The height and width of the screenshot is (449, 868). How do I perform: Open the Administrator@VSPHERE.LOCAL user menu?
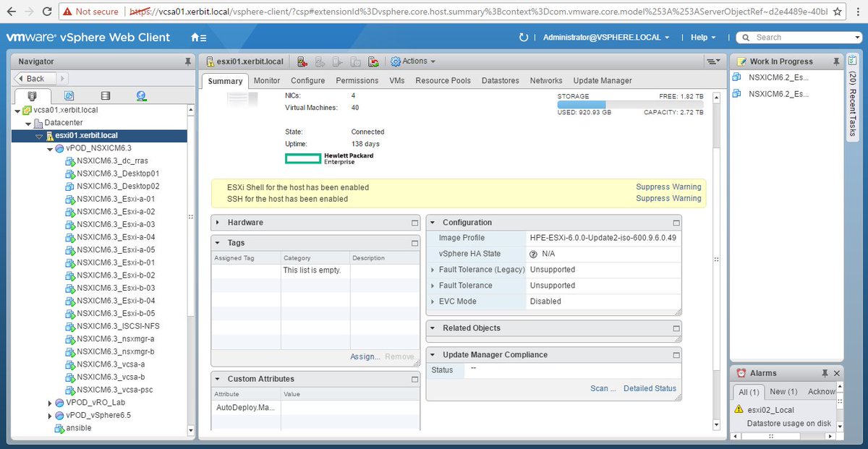click(x=606, y=38)
